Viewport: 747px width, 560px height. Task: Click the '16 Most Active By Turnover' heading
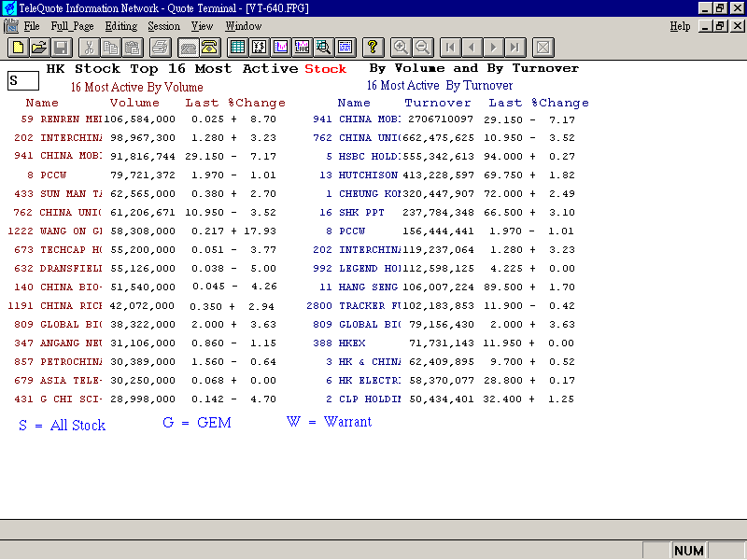(x=440, y=86)
